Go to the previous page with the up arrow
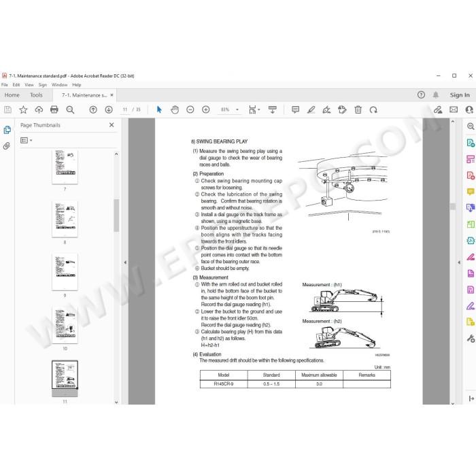476x476 pixels. click(x=93, y=109)
